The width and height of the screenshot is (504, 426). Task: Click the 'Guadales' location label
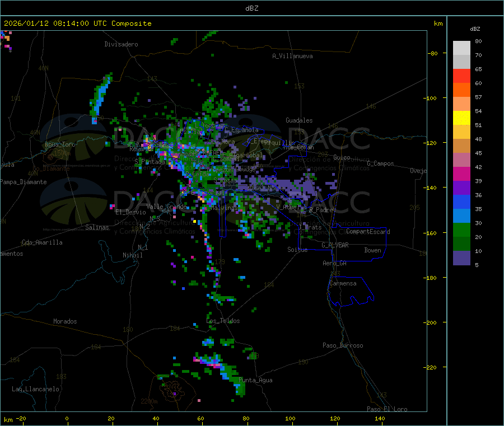point(299,120)
